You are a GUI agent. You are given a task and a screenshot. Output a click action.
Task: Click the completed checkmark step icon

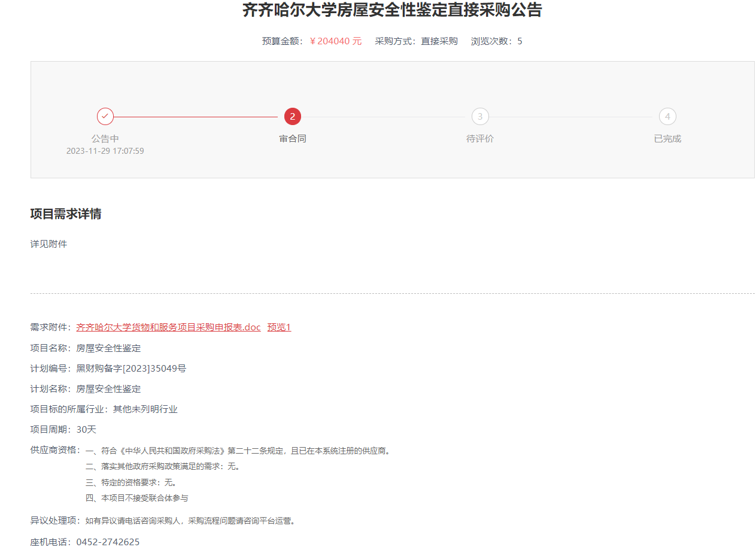(105, 116)
